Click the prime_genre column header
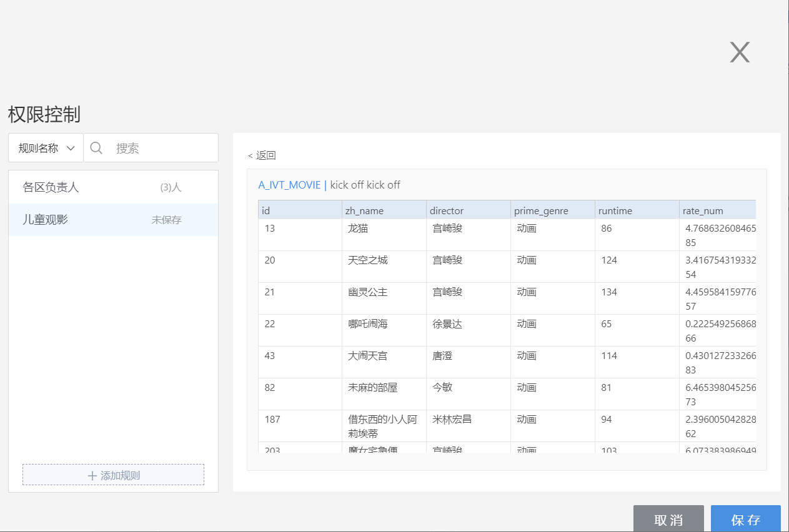 point(553,210)
